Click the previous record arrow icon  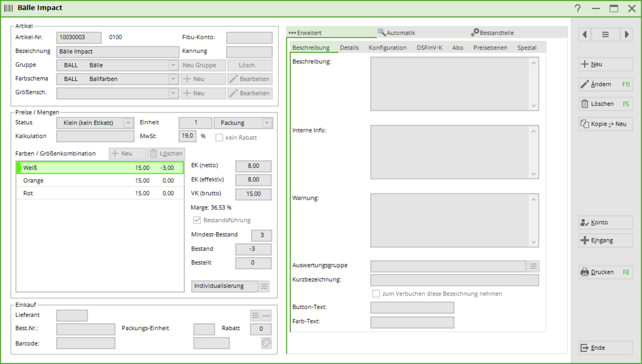coord(585,35)
